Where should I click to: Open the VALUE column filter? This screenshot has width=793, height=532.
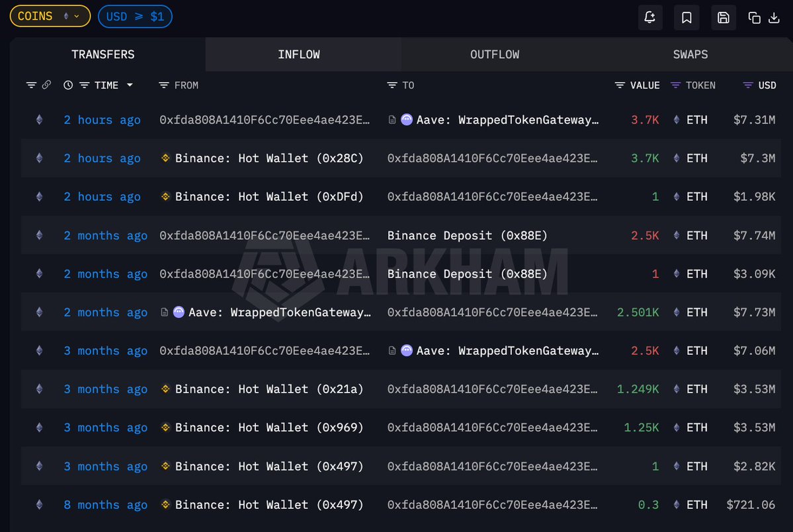pyautogui.click(x=620, y=85)
